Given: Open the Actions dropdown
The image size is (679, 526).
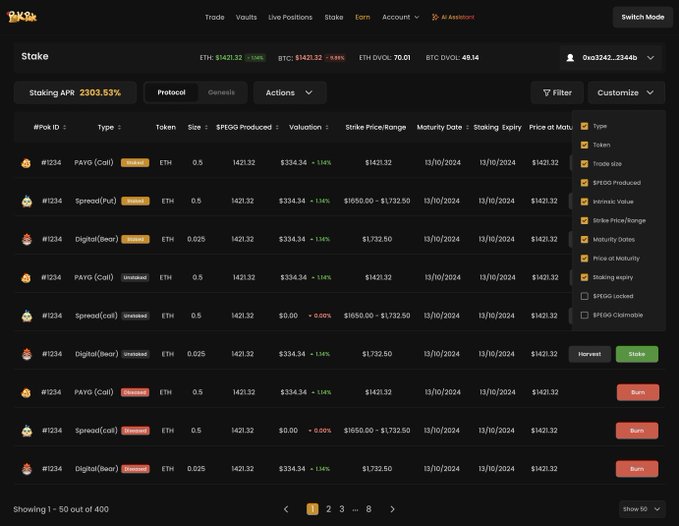Looking at the screenshot, I should click(290, 93).
